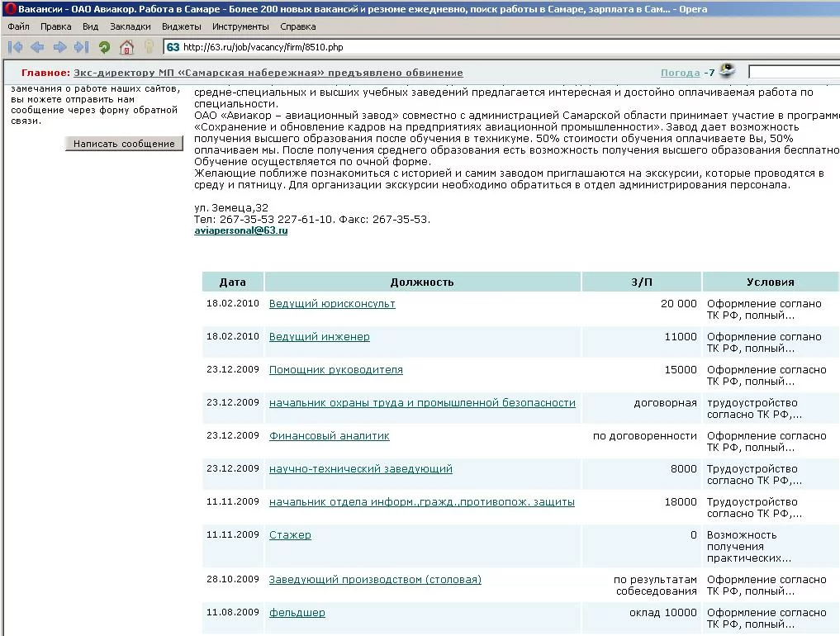Open the Погода weather link
The image size is (840, 636).
click(680, 73)
